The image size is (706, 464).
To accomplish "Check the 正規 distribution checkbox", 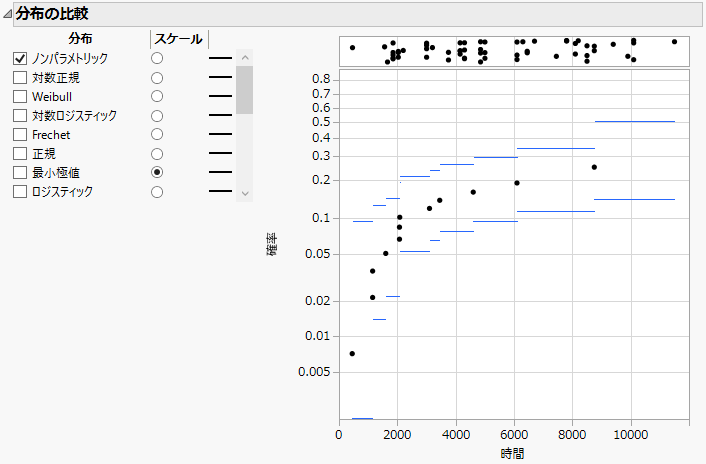I will pyautogui.click(x=20, y=153).
